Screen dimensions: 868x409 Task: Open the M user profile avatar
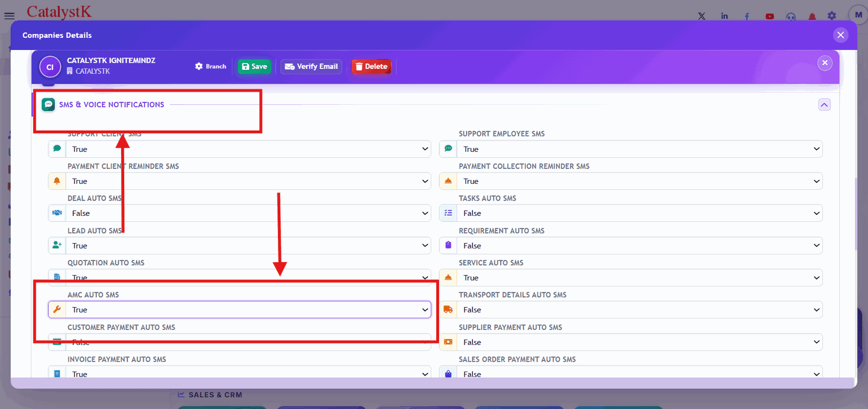point(858,15)
